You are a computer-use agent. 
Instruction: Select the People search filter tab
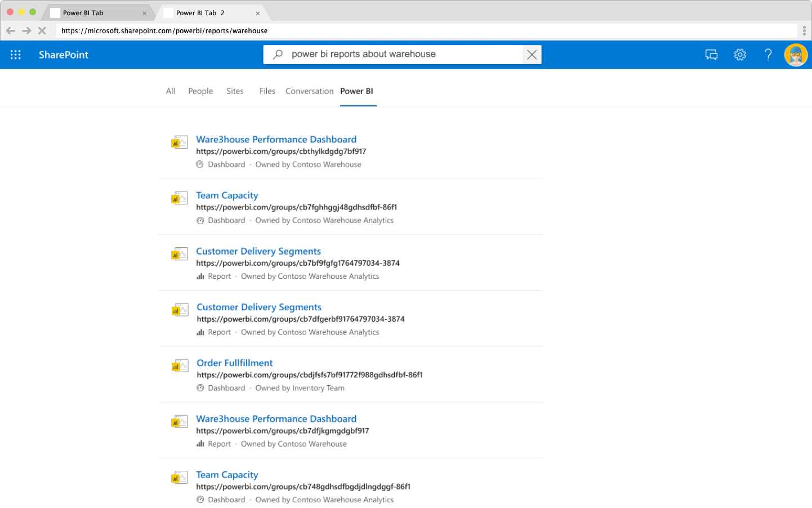(x=200, y=91)
